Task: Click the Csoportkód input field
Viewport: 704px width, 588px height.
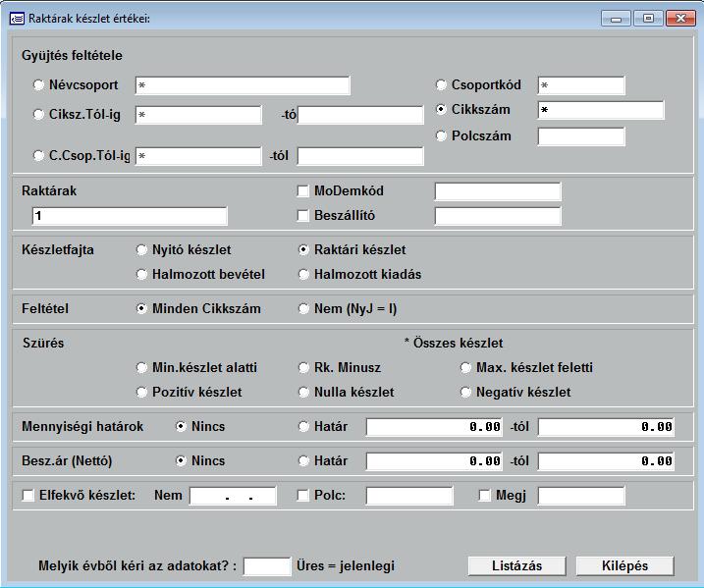Action: click(581, 85)
